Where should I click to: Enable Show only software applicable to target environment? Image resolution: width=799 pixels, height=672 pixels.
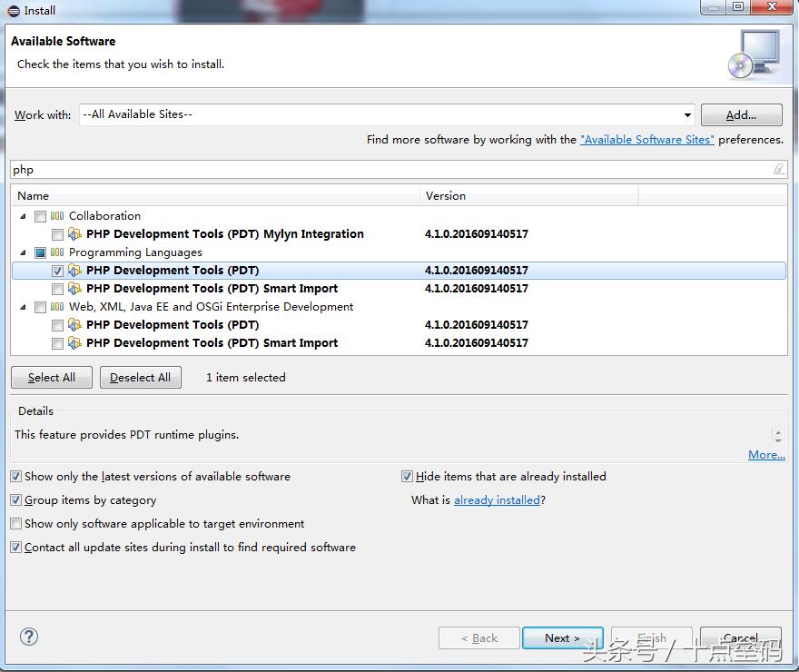(16, 523)
